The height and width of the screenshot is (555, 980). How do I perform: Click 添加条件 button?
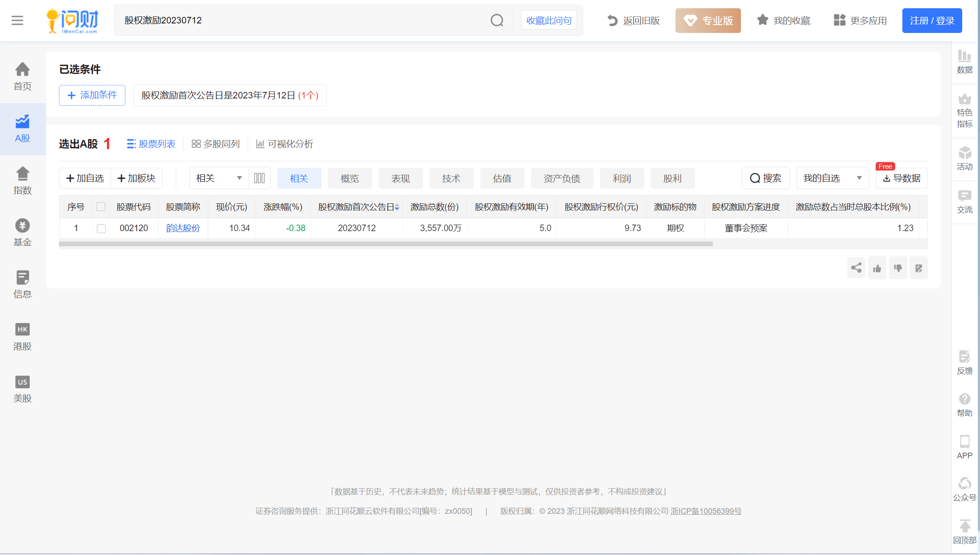pyautogui.click(x=92, y=95)
